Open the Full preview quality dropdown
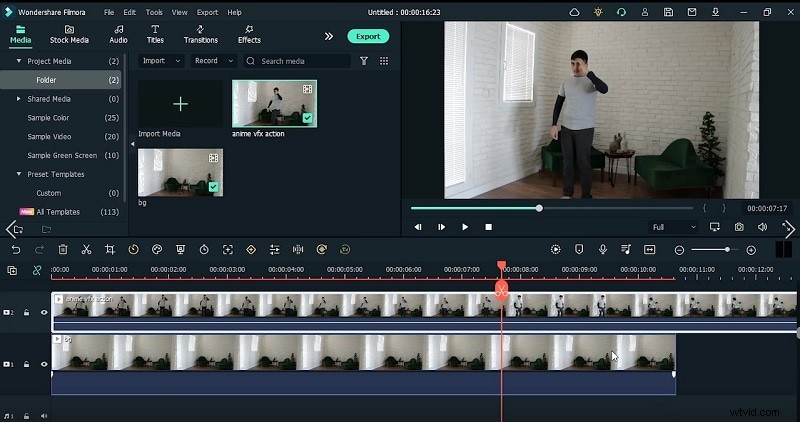Image resolution: width=800 pixels, height=422 pixels. (673, 227)
